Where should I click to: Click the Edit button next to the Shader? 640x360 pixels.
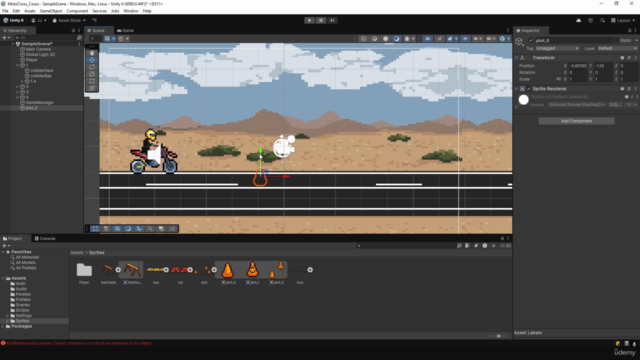coord(614,105)
